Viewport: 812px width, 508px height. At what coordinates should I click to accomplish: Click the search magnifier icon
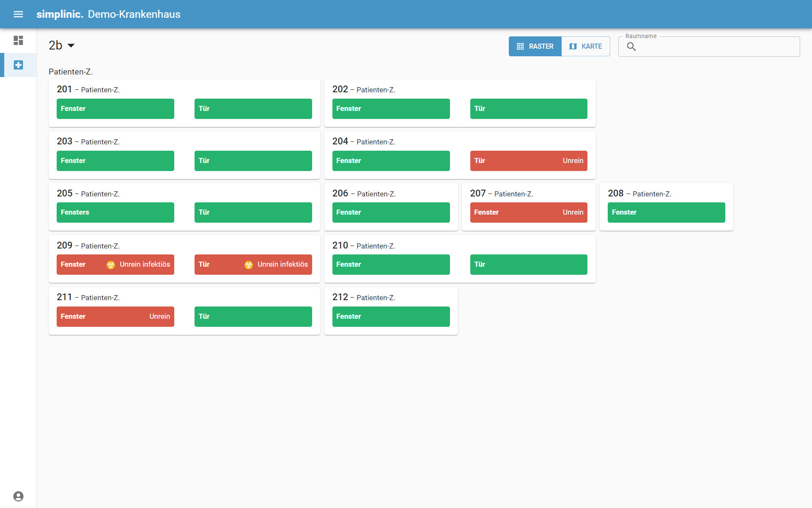tap(631, 47)
